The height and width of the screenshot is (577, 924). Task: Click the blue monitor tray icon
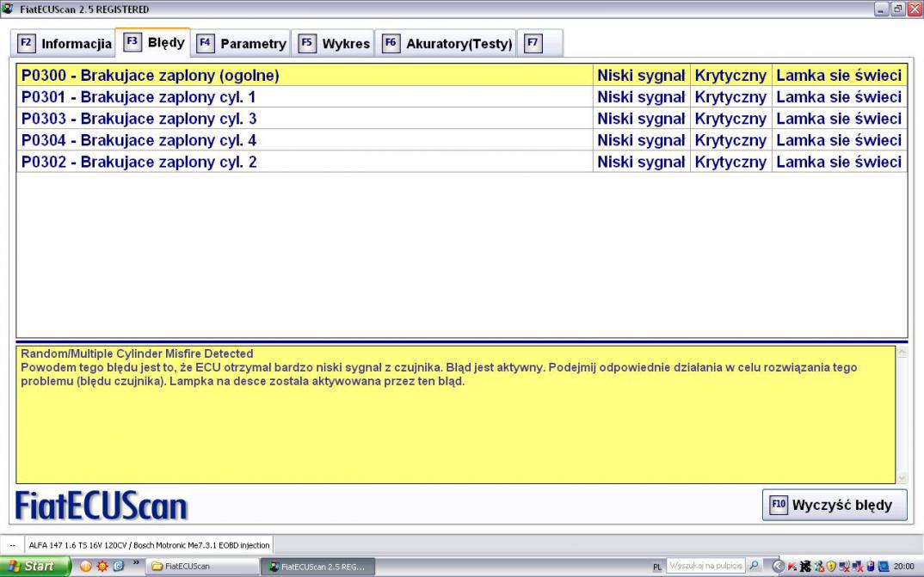[x=884, y=567]
